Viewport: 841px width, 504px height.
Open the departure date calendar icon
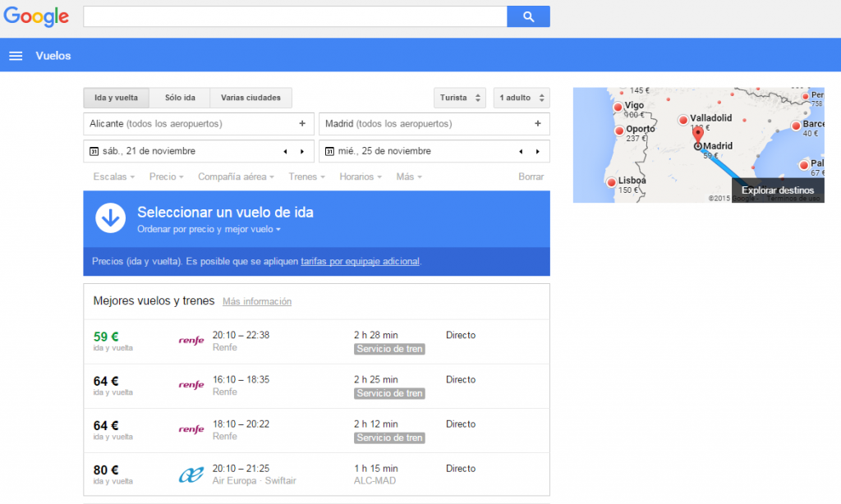(x=97, y=151)
